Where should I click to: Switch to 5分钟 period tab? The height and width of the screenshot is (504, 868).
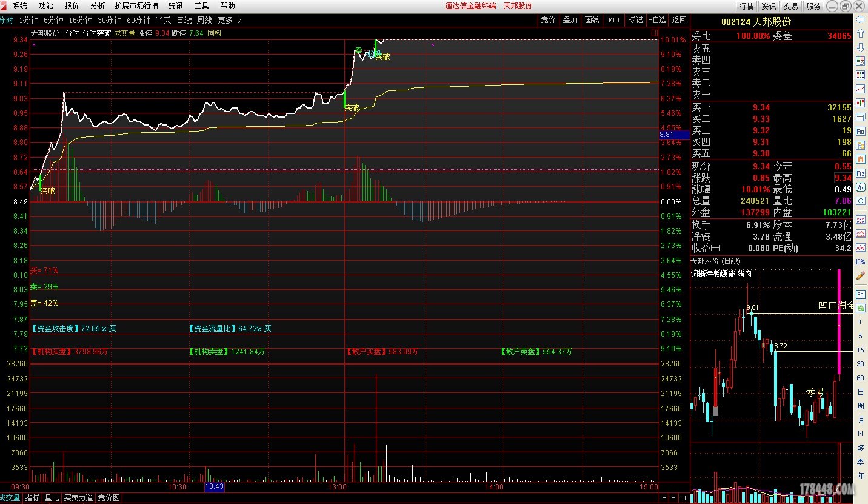(x=53, y=20)
